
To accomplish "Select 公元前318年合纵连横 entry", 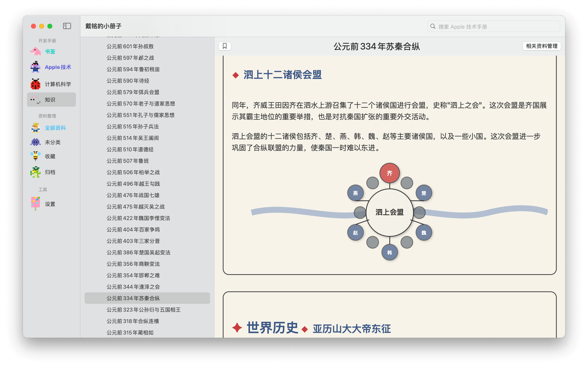I will pos(147,321).
